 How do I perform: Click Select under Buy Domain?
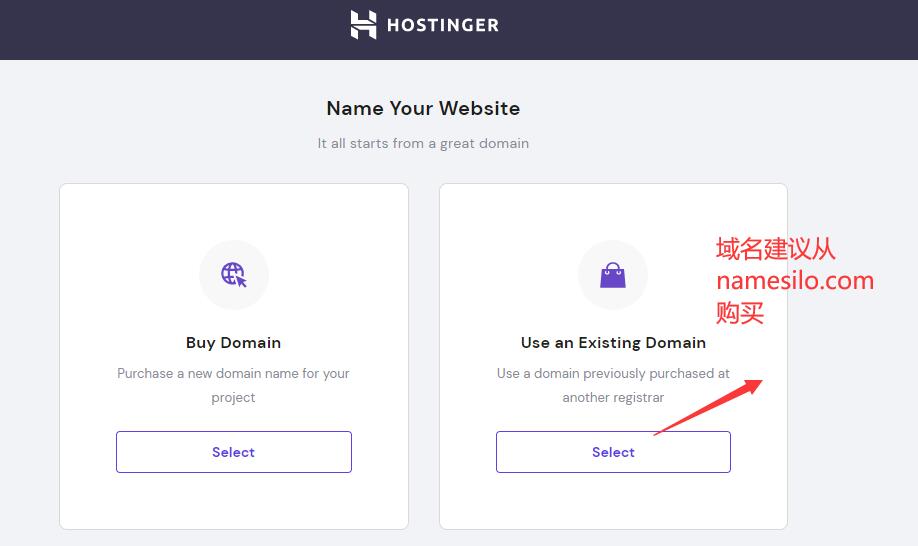[234, 452]
